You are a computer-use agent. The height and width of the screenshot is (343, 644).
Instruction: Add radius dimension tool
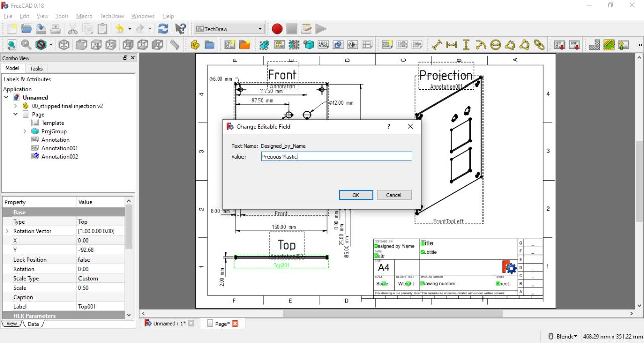click(x=481, y=45)
